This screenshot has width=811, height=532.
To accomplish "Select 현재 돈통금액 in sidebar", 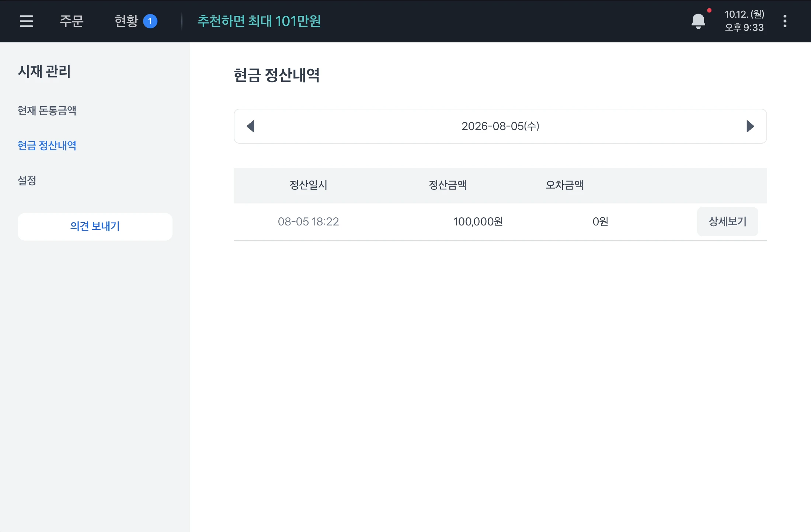I will (x=47, y=111).
